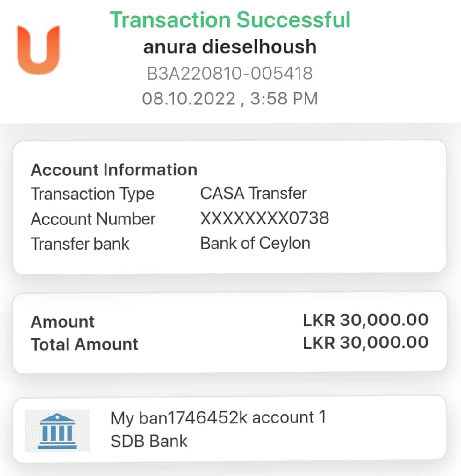Select the Transaction Successful heading
Viewport: 461px width, 476px height.
click(x=230, y=20)
